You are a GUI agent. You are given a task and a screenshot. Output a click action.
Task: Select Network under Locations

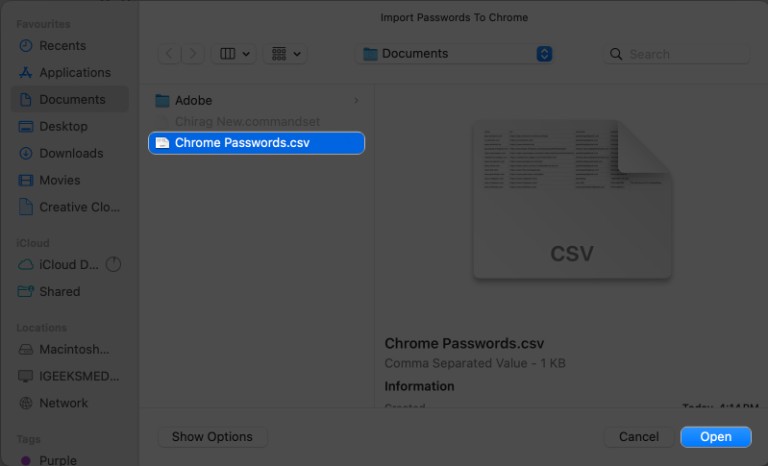tap(63, 403)
